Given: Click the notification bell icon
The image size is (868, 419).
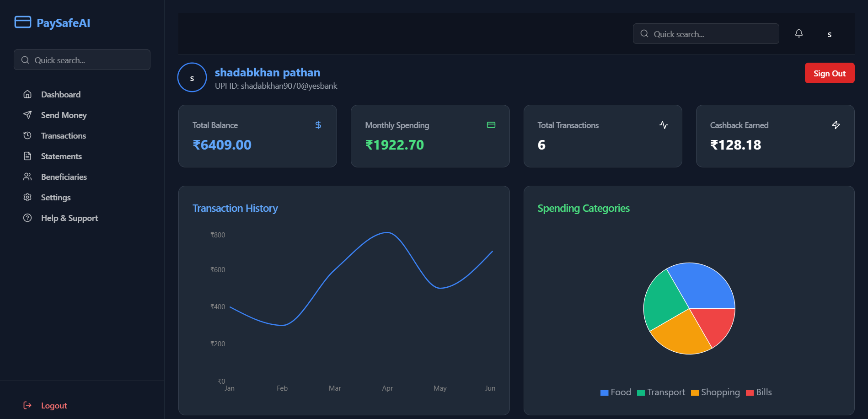Looking at the screenshot, I should tap(799, 33).
